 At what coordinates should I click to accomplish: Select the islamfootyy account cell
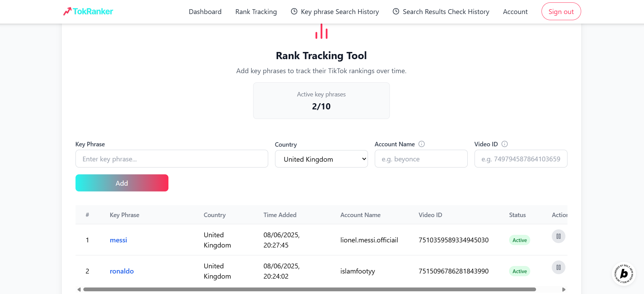(357, 271)
